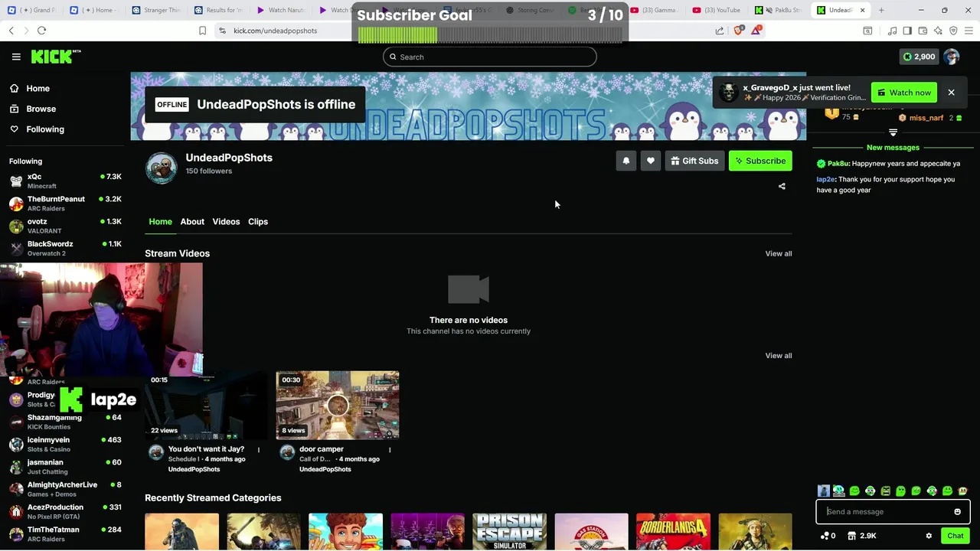Open AcezProduction channel in sidebar
This screenshot has height=551, width=980.
[65, 511]
